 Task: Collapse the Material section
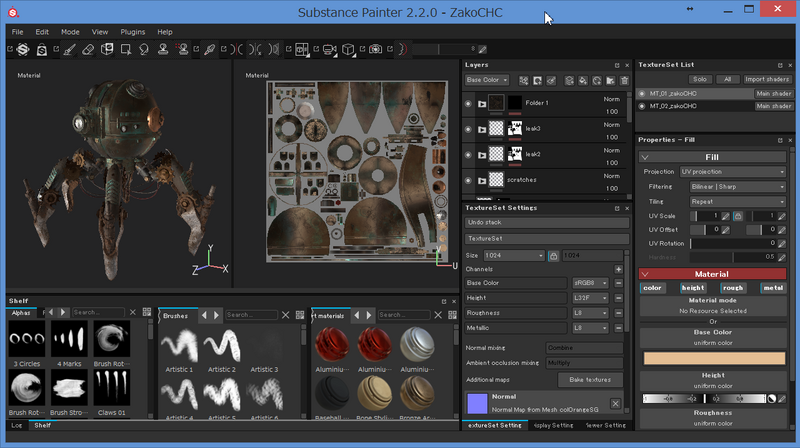[x=645, y=274]
